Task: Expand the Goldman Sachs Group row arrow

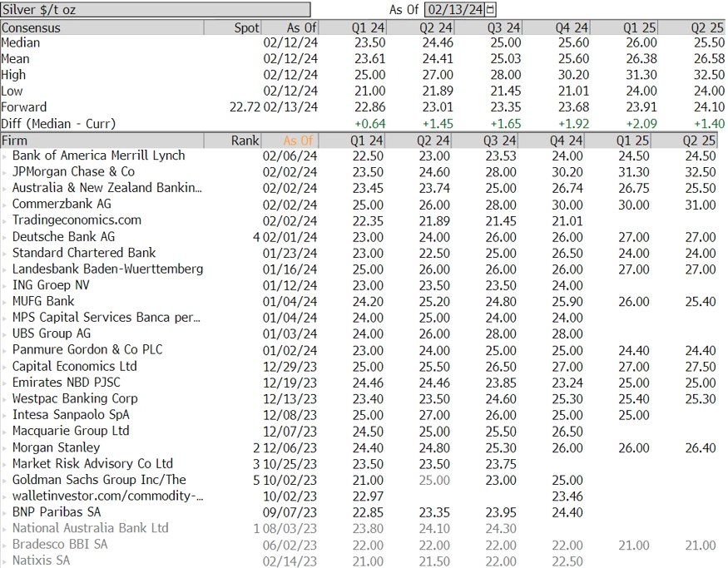Action: click(5, 481)
